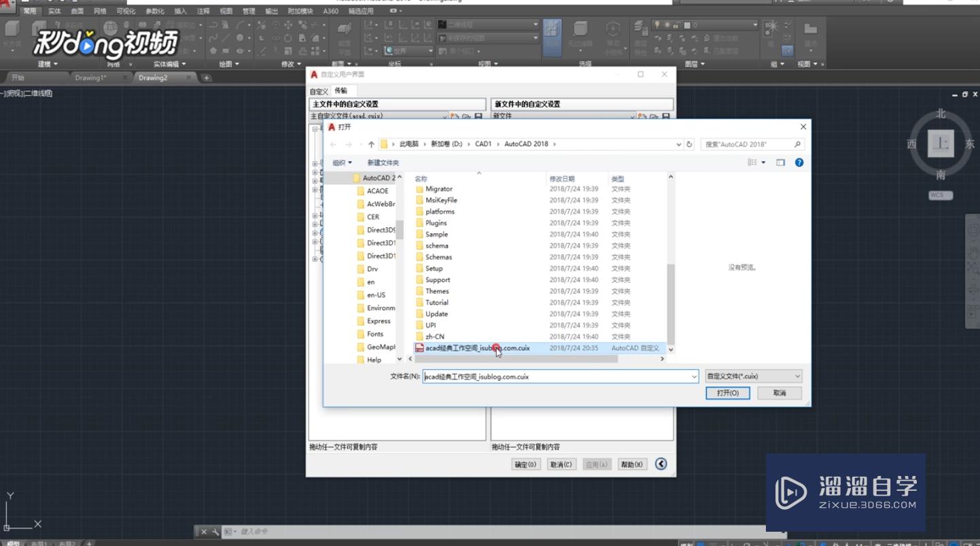Sort by the 名称 column header
The image size is (980, 546).
click(421, 179)
